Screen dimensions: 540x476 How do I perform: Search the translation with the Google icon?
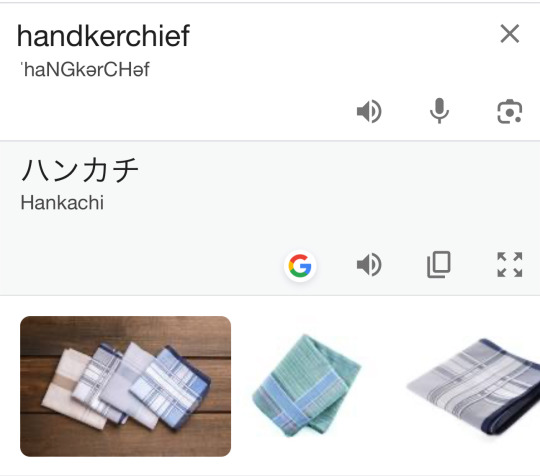pos(300,266)
